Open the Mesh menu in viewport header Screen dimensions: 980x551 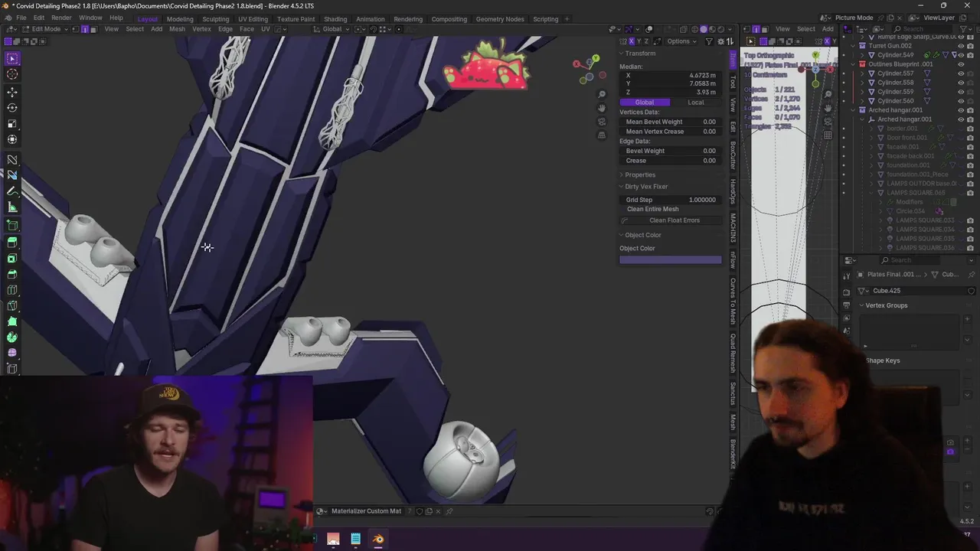(x=177, y=29)
